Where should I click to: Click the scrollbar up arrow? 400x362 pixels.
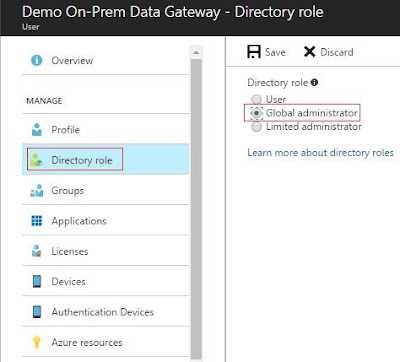[196, 53]
